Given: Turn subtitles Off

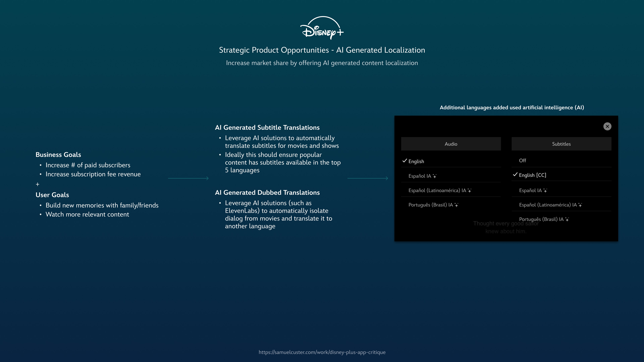Looking at the screenshot, I should (523, 161).
